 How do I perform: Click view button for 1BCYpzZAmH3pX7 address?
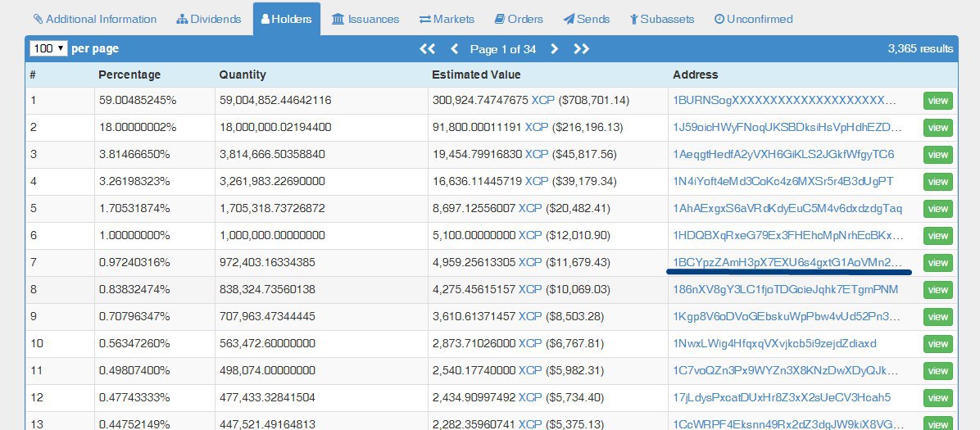(x=937, y=262)
